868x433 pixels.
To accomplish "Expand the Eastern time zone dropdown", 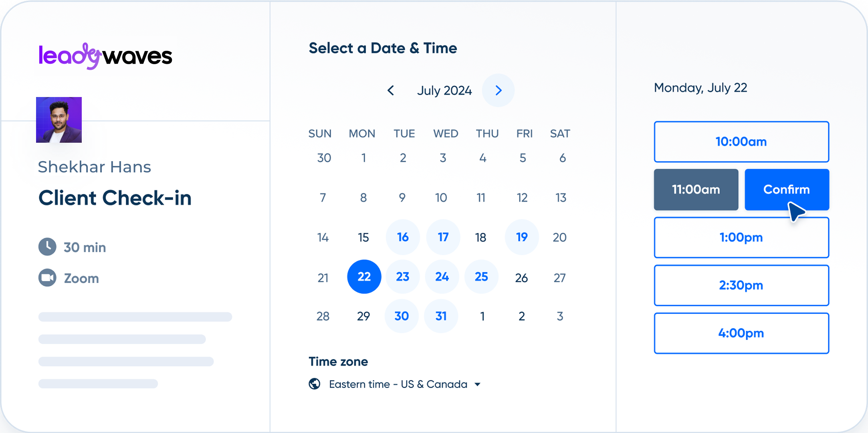I will tap(477, 384).
